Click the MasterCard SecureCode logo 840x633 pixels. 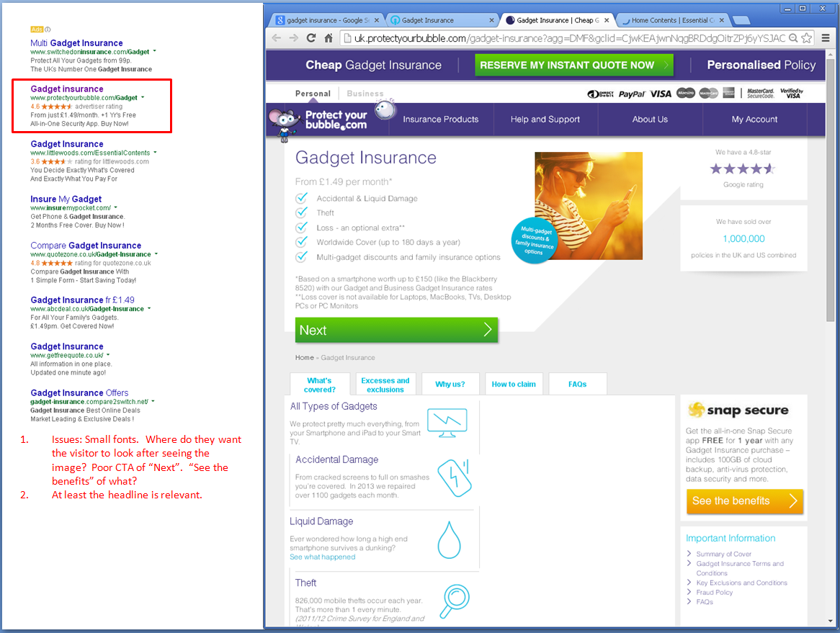coord(761,94)
